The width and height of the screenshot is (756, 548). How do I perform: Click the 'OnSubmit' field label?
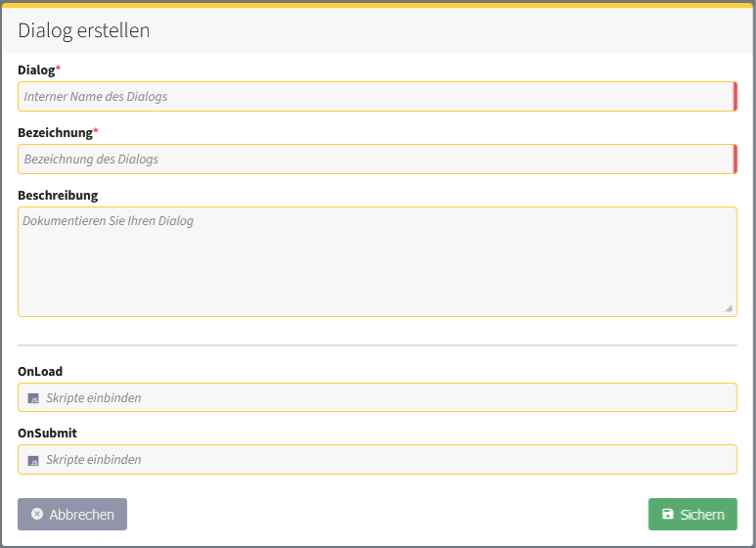(x=47, y=433)
